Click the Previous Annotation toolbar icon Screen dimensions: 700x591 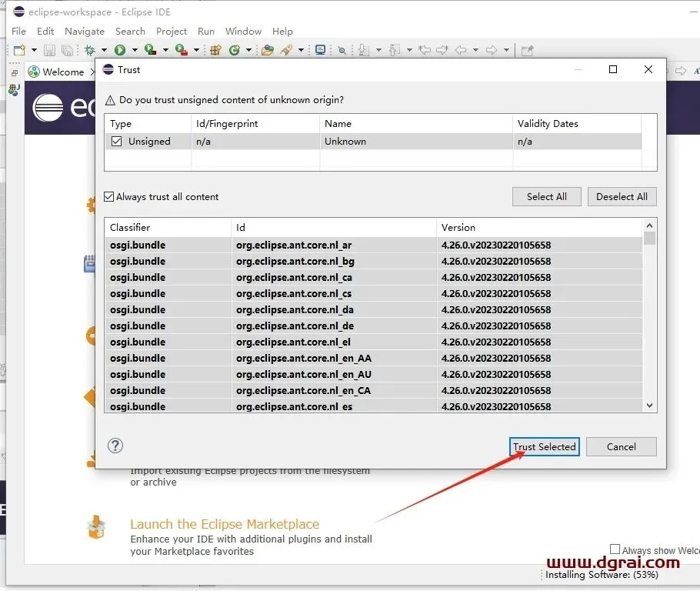[x=394, y=50]
